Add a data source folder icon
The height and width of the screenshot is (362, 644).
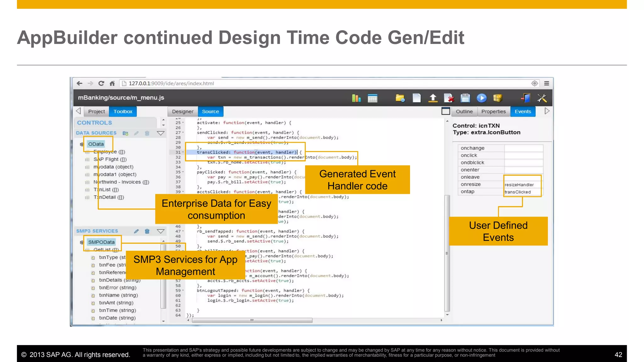[125, 133]
